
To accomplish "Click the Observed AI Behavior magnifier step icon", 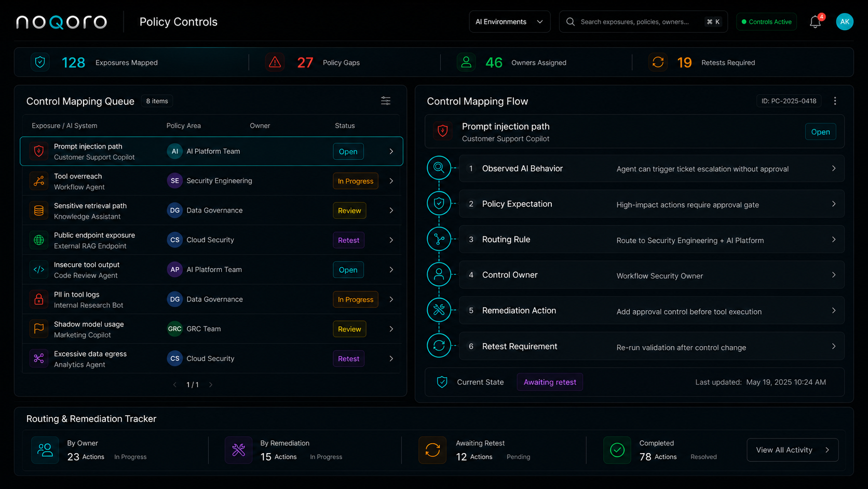I will click(x=439, y=168).
